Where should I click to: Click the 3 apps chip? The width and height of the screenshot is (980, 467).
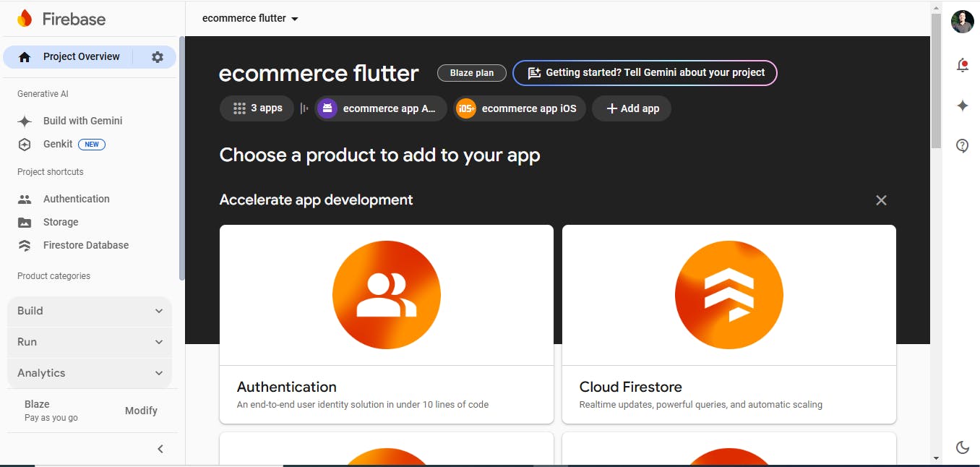pyautogui.click(x=257, y=108)
